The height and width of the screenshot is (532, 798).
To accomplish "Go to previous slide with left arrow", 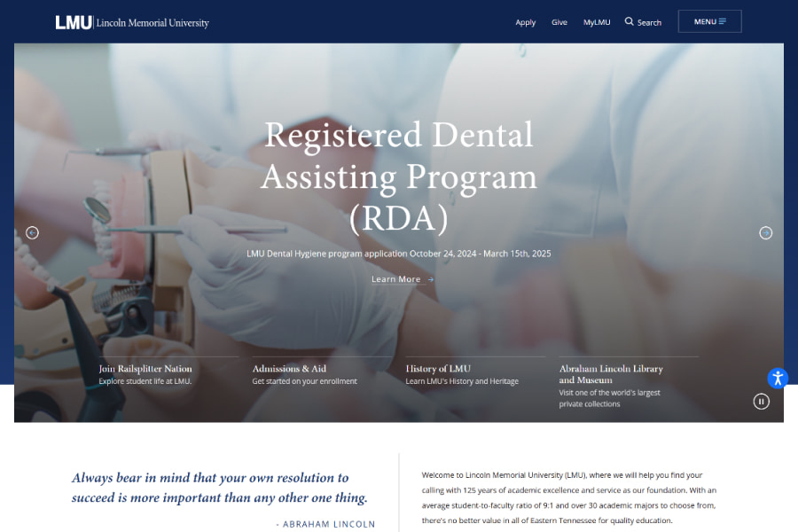I will point(32,232).
